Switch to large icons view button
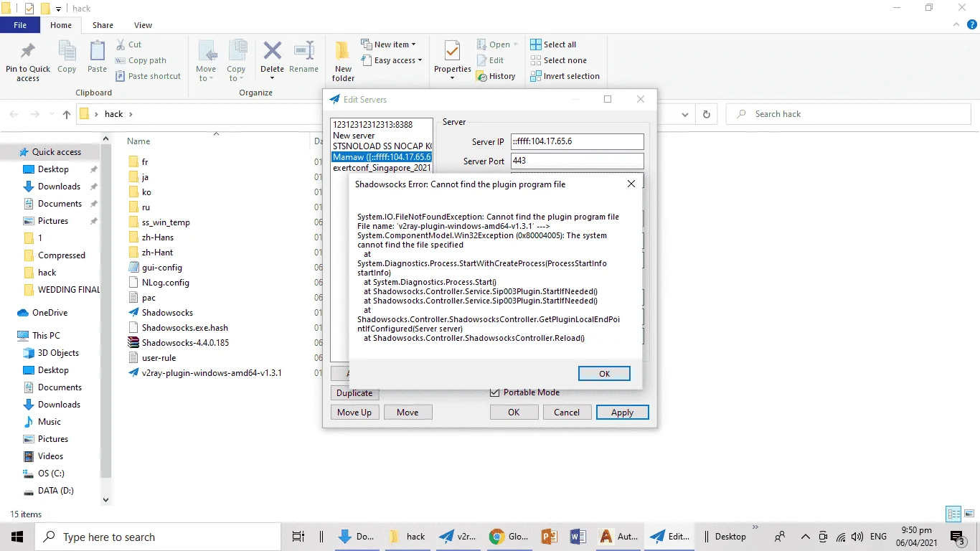 coord(969,514)
